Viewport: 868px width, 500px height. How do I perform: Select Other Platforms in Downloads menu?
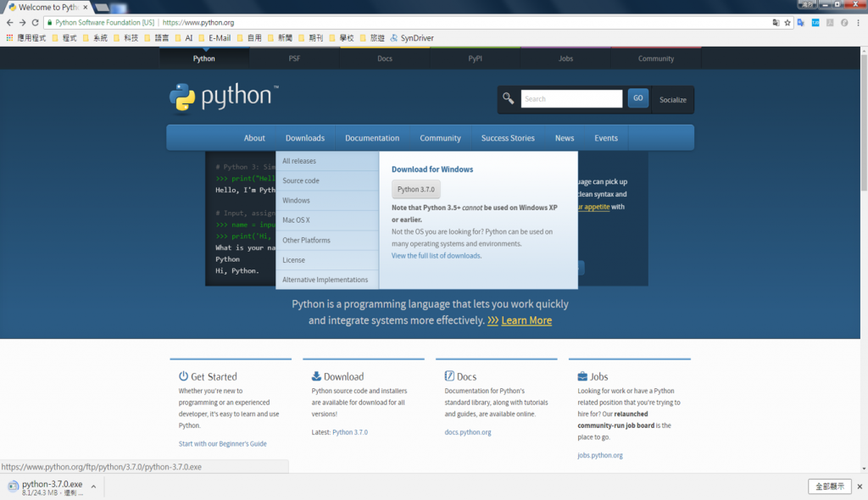click(x=327, y=241)
